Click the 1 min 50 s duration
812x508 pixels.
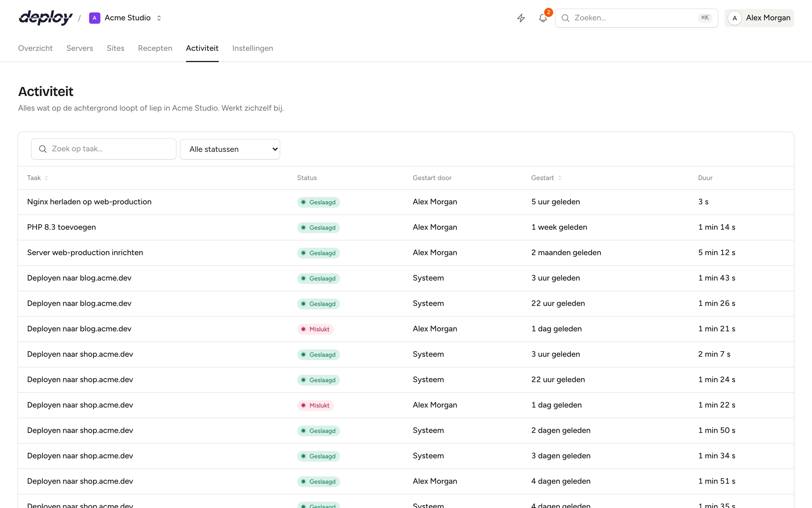717,430
